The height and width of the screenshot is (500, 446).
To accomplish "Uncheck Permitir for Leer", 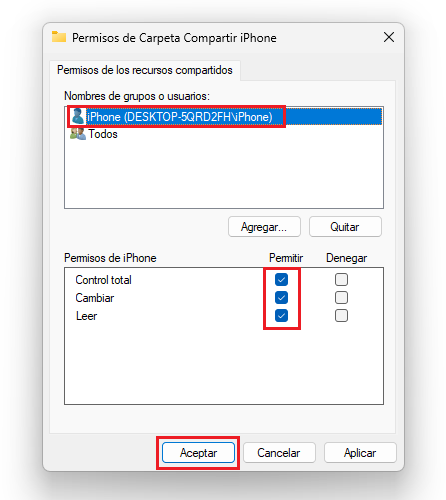I will [281, 315].
